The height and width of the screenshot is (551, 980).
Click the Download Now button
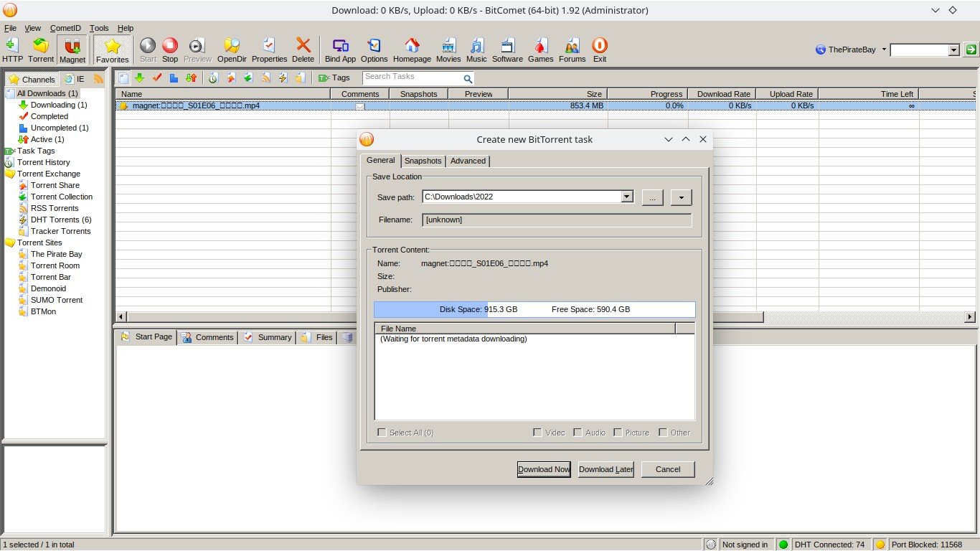pyautogui.click(x=543, y=469)
